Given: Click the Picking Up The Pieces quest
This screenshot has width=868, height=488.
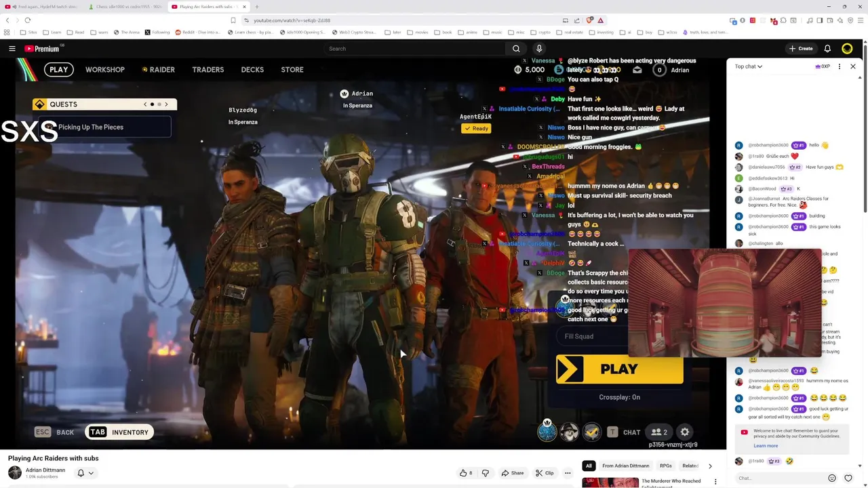Looking at the screenshot, I should coord(105,127).
